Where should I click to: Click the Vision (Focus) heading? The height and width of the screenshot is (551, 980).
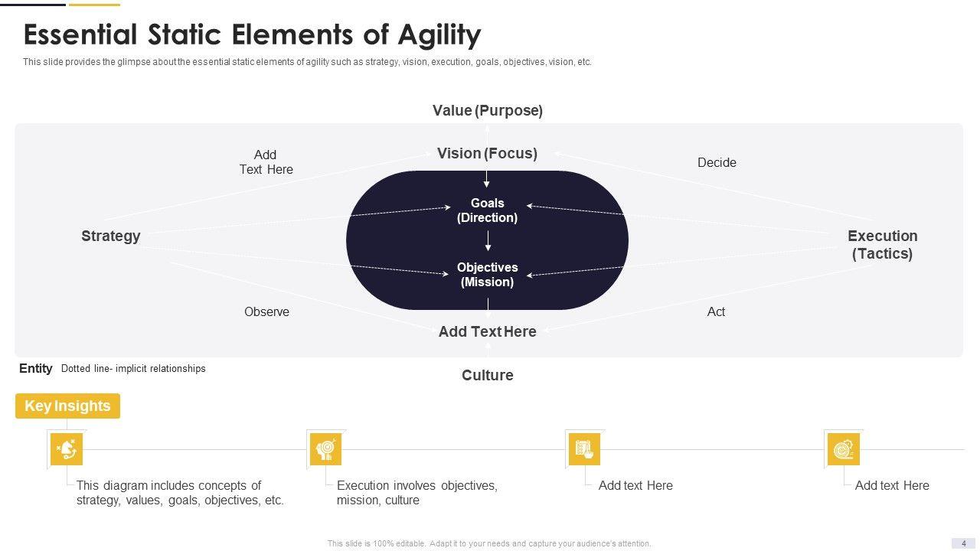tap(487, 154)
